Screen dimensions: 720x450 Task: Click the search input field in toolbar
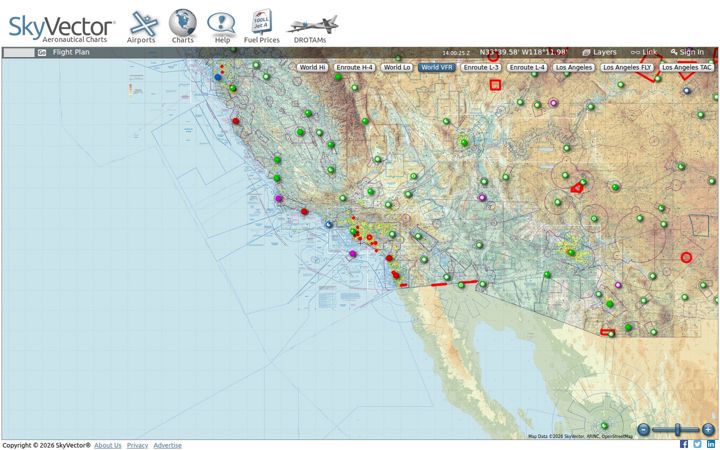click(18, 52)
